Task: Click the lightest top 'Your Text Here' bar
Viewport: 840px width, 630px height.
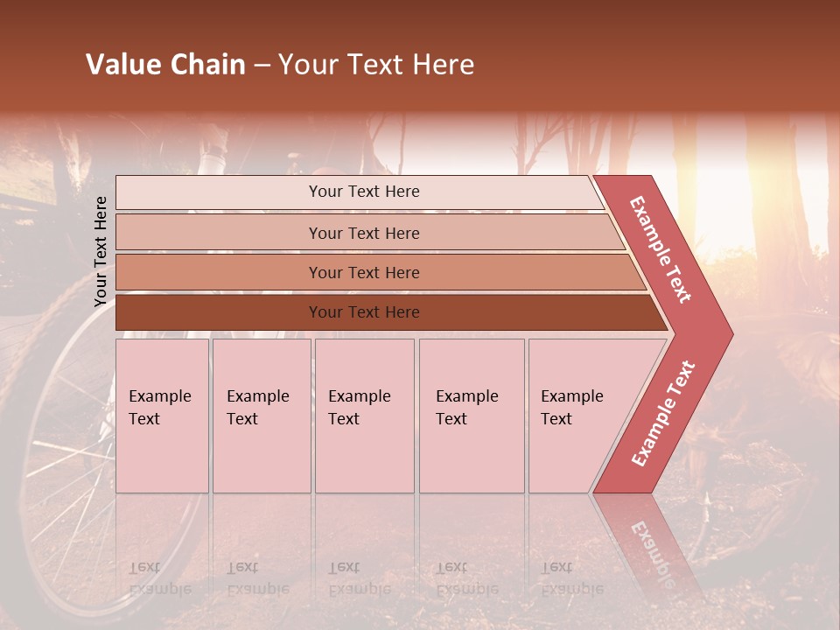Action: (x=359, y=192)
